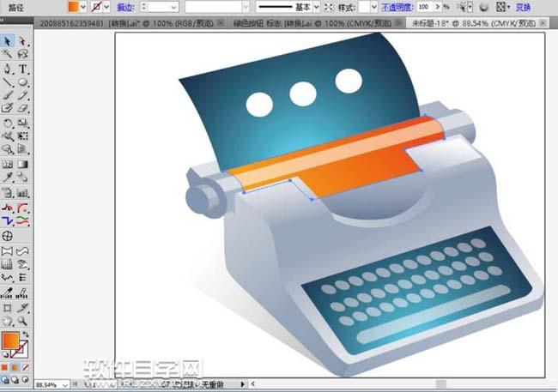Close the 200885162359481 document tab
Viewport: 558px width, 392px height.
pyautogui.click(x=221, y=23)
